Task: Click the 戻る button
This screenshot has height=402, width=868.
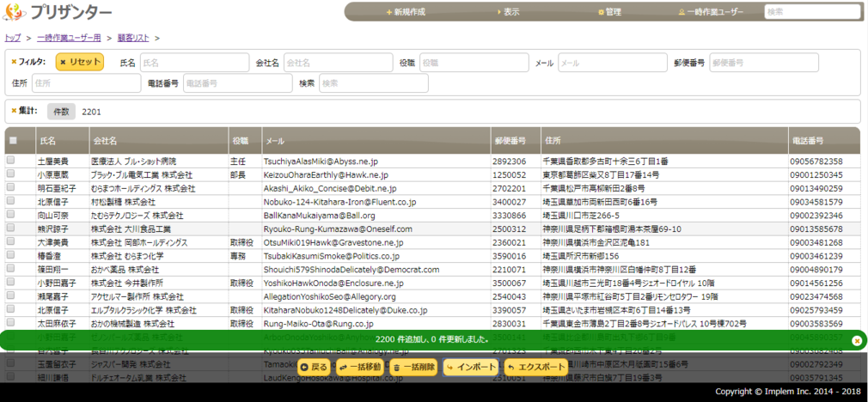Action: coord(315,367)
